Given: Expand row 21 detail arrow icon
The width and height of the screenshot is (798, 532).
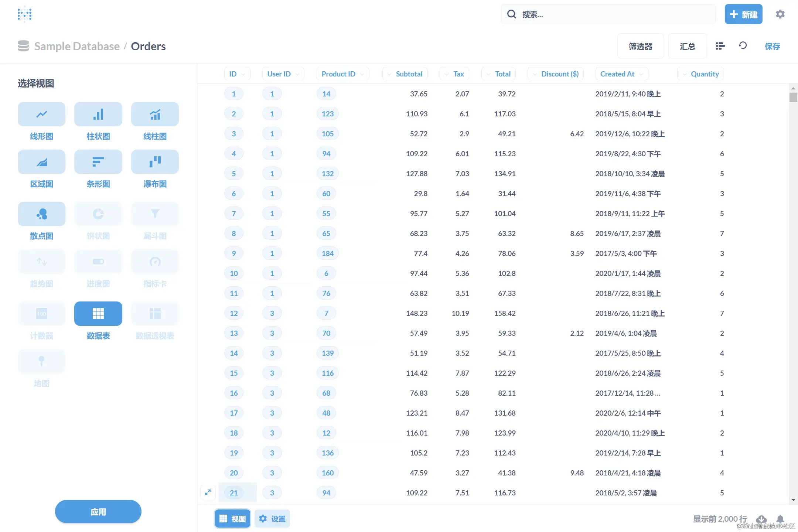Looking at the screenshot, I should point(208,492).
